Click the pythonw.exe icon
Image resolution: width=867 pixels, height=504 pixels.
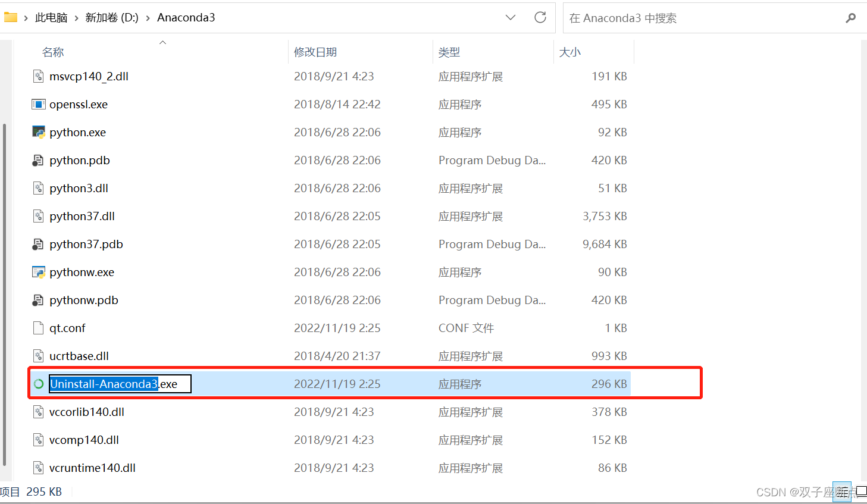click(x=38, y=272)
